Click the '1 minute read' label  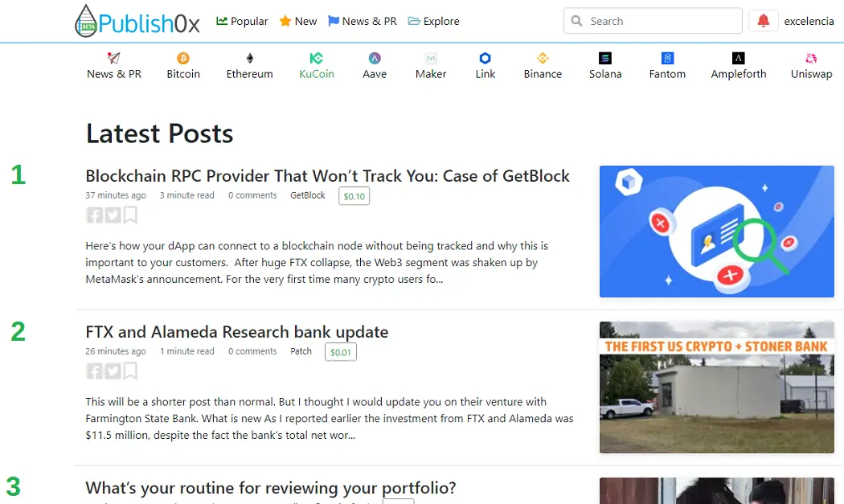tap(186, 351)
